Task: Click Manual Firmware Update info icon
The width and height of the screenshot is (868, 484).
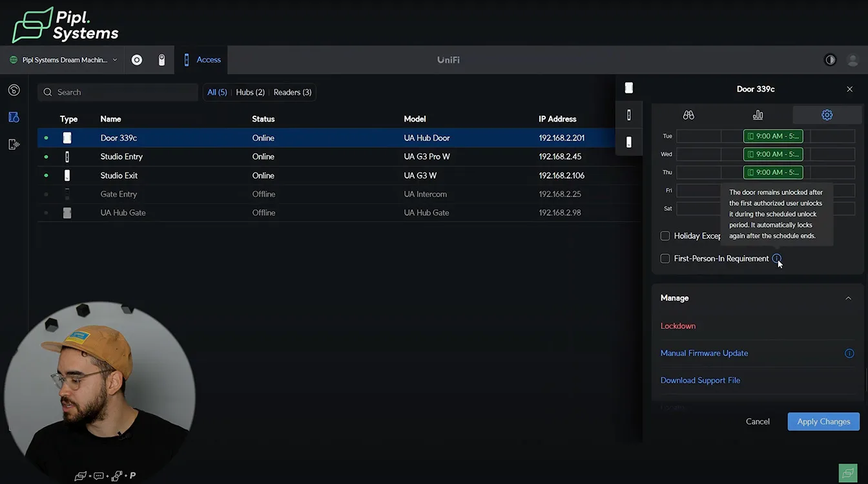Action: pyautogui.click(x=849, y=353)
